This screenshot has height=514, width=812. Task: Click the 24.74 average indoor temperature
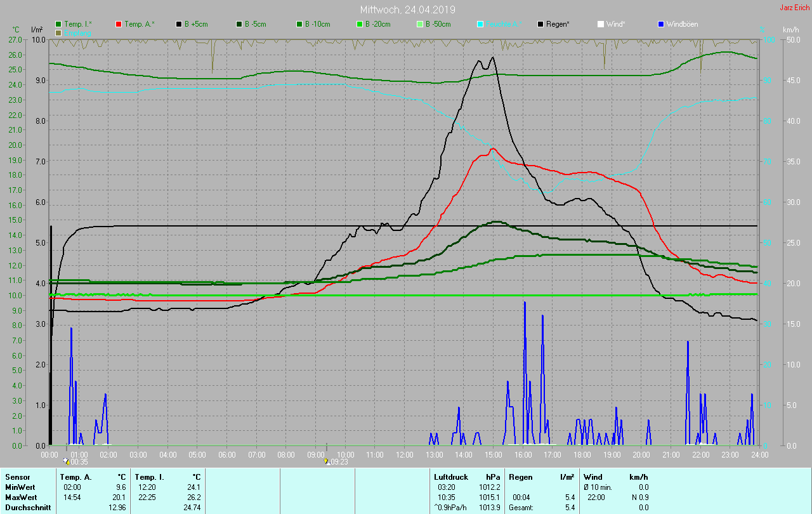click(x=191, y=507)
